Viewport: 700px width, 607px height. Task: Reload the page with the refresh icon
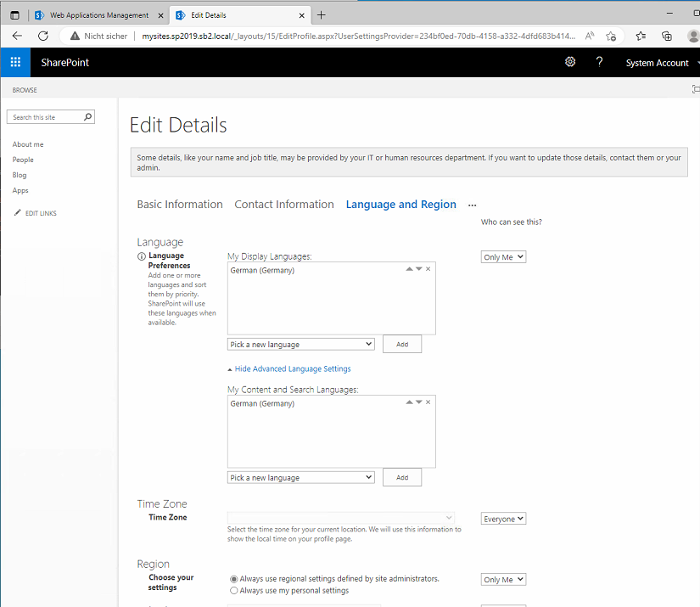click(43, 36)
